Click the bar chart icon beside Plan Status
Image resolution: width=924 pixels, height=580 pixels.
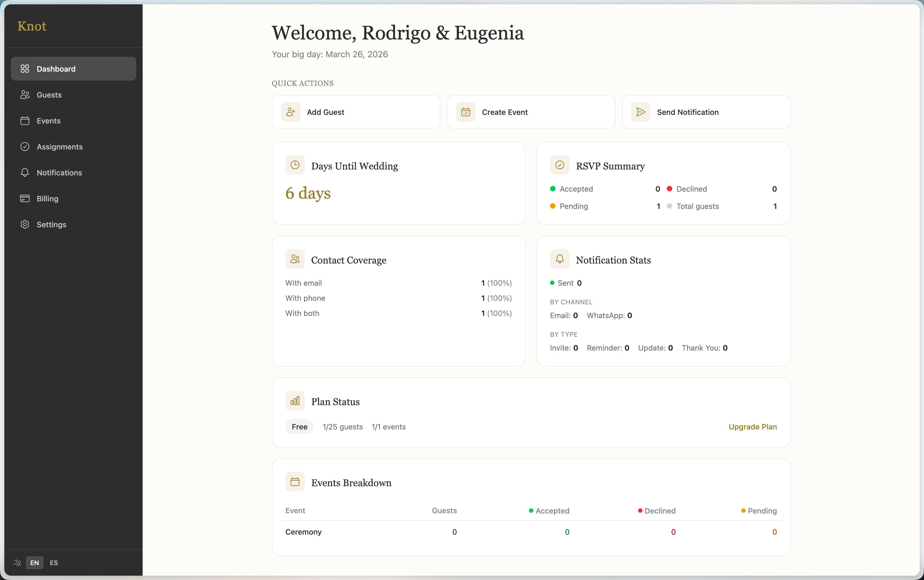tap(295, 401)
